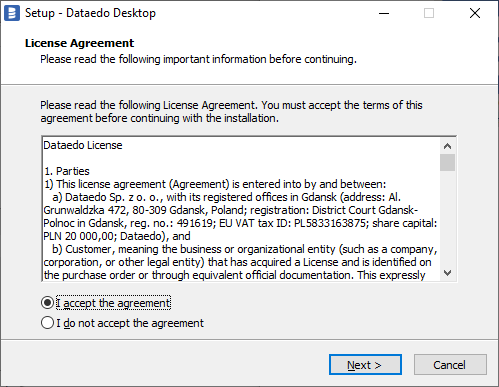The width and height of the screenshot is (499, 387).
Task: Click line starting 'Grunwaldzka 472, 80-309 Gdansk'
Action: (230, 210)
